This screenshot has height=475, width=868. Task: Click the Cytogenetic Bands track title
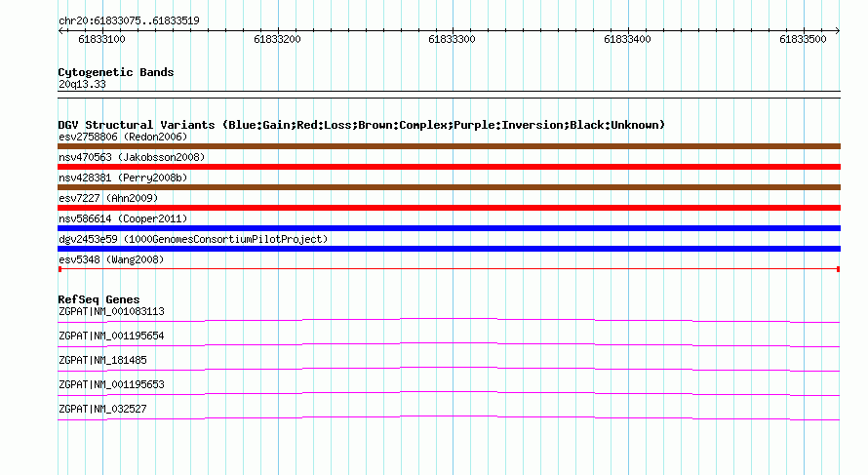(x=116, y=72)
